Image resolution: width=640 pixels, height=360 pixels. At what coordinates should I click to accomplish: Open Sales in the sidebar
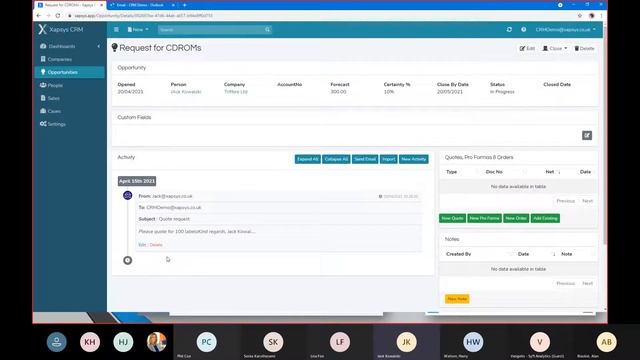pyautogui.click(x=53, y=98)
